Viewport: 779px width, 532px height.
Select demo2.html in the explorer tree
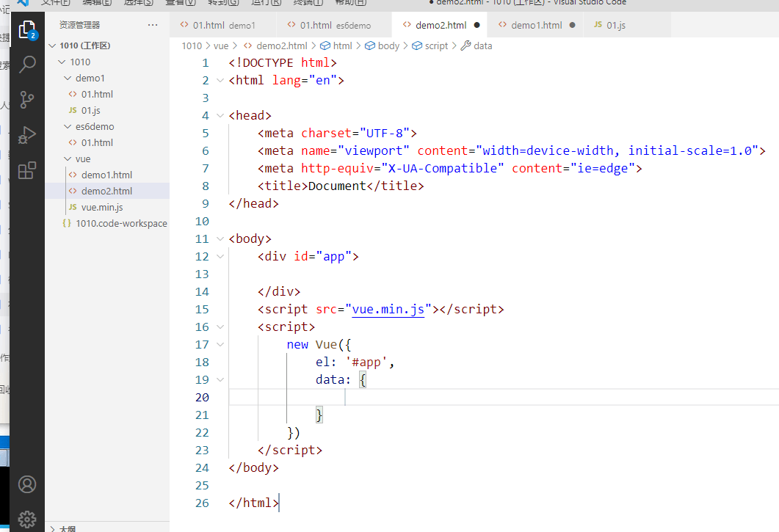(106, 192)
